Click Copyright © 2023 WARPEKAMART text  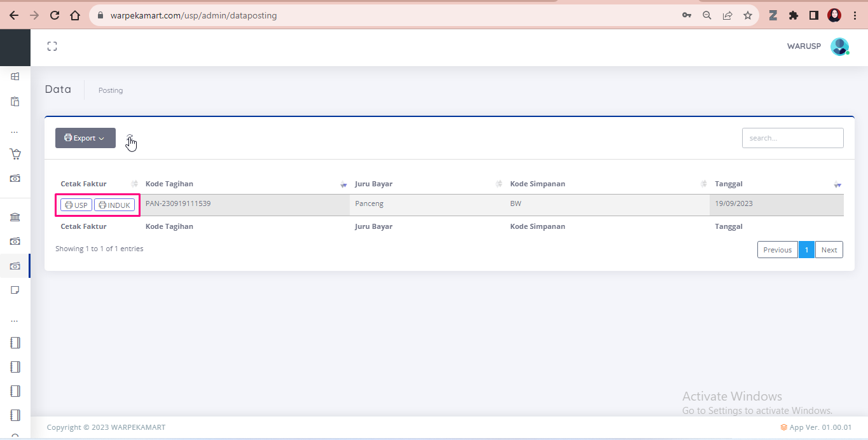click(x=106, y=427)
